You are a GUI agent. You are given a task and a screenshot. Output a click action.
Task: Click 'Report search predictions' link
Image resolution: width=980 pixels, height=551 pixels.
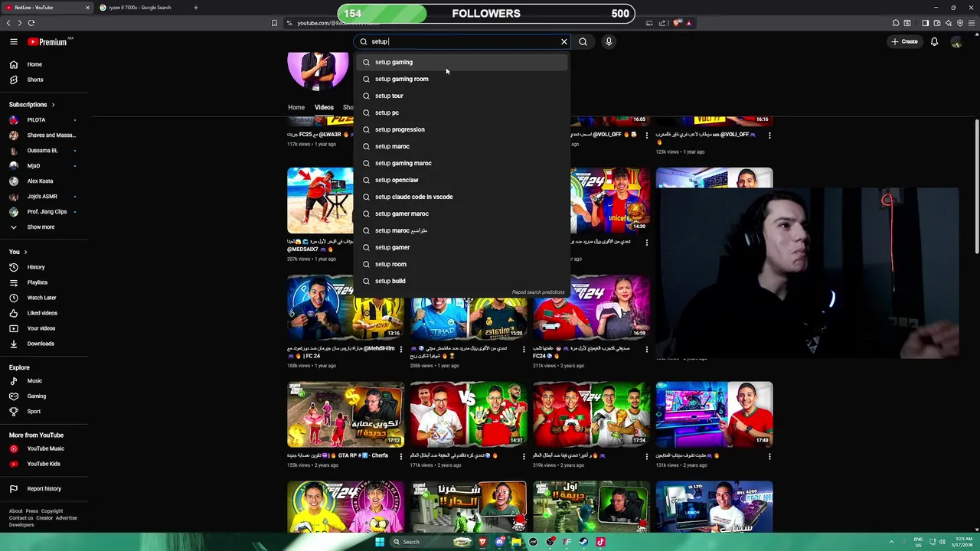pos(538,292)
